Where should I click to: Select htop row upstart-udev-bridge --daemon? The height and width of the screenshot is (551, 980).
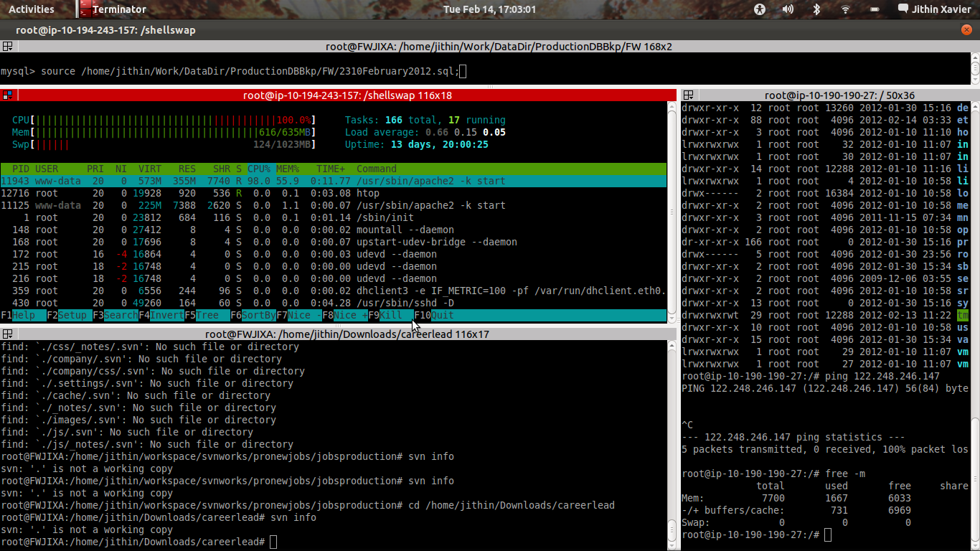click(x=334, y=242)
